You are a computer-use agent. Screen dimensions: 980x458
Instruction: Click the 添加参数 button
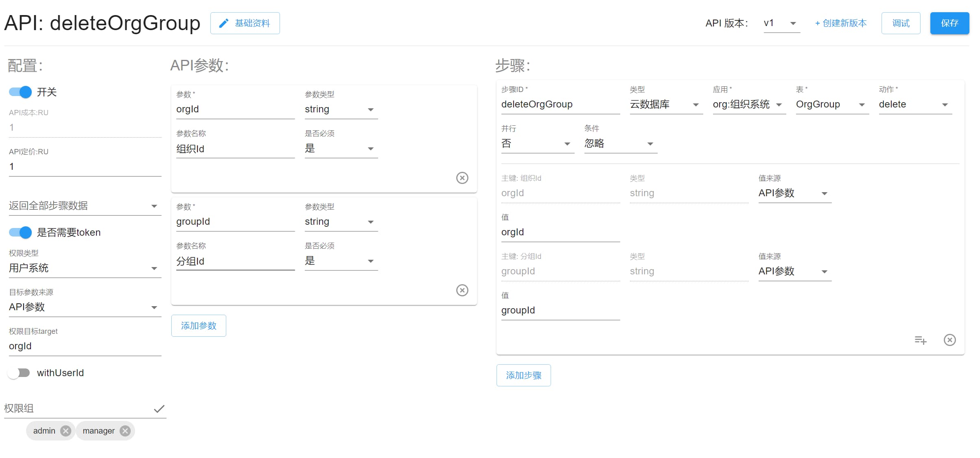point(199,326)
